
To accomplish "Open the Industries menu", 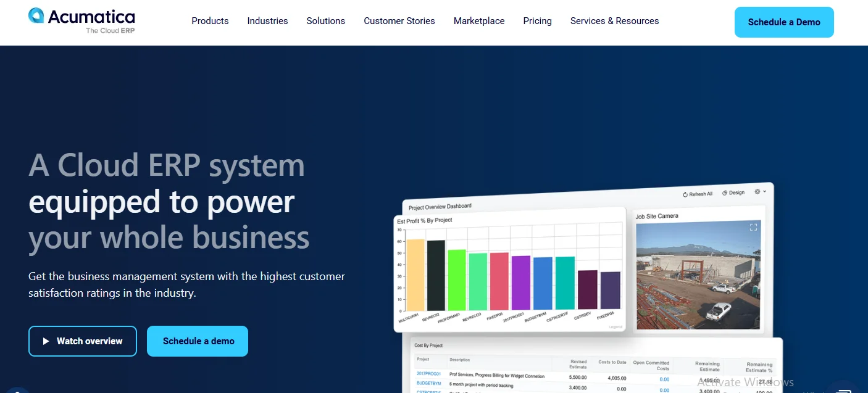I will [x=267, y=21].
